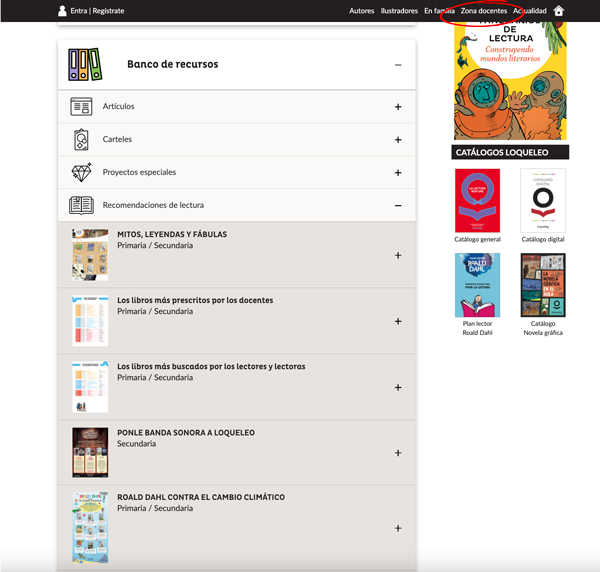Open the red Catálogo general cover
600x572 pixels.
pos(477,200)
